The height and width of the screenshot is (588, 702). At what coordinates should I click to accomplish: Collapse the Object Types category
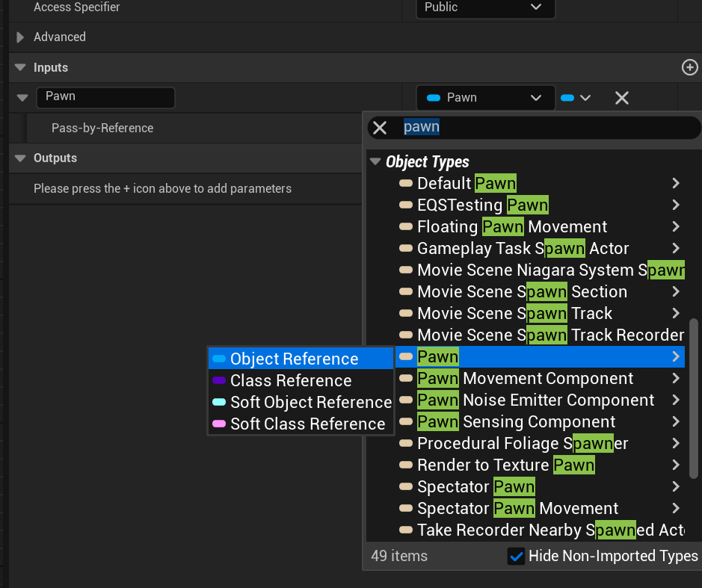pyautogui.click(x=375, y=162)
